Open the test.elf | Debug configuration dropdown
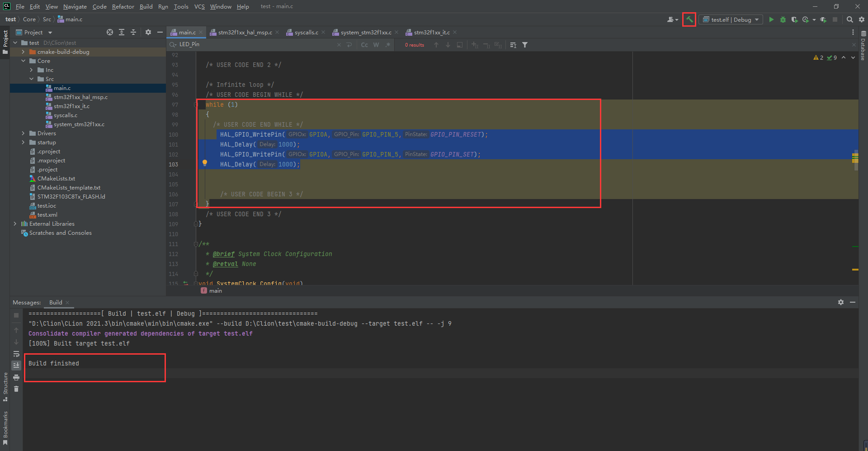This screenshot has height=451, width=868. click(731, 19)
